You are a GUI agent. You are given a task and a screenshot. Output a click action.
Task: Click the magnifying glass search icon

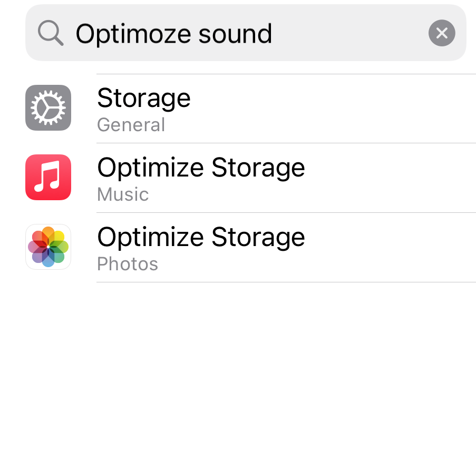click(x=51, y=33)
